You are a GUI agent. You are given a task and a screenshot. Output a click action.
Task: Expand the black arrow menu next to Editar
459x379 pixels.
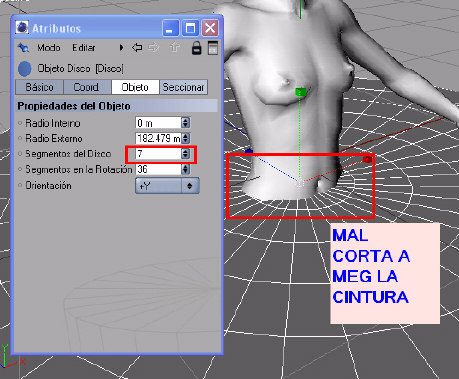pos(121,48)
